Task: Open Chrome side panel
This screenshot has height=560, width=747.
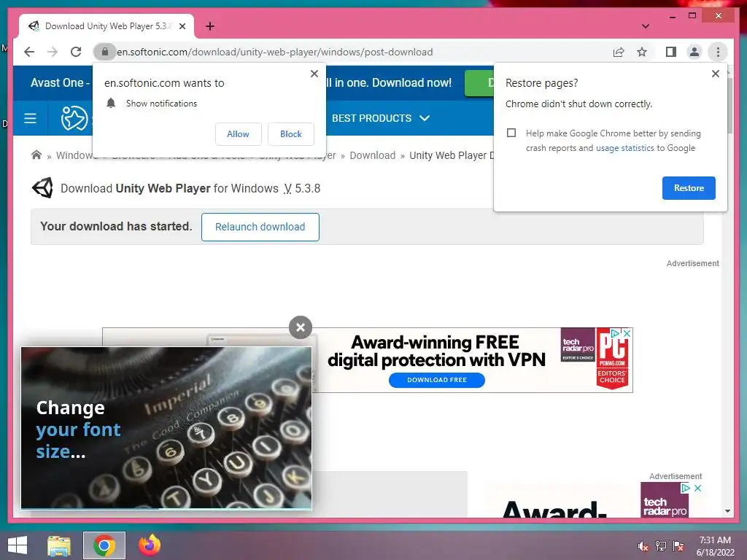Action: tap(671, 52)
